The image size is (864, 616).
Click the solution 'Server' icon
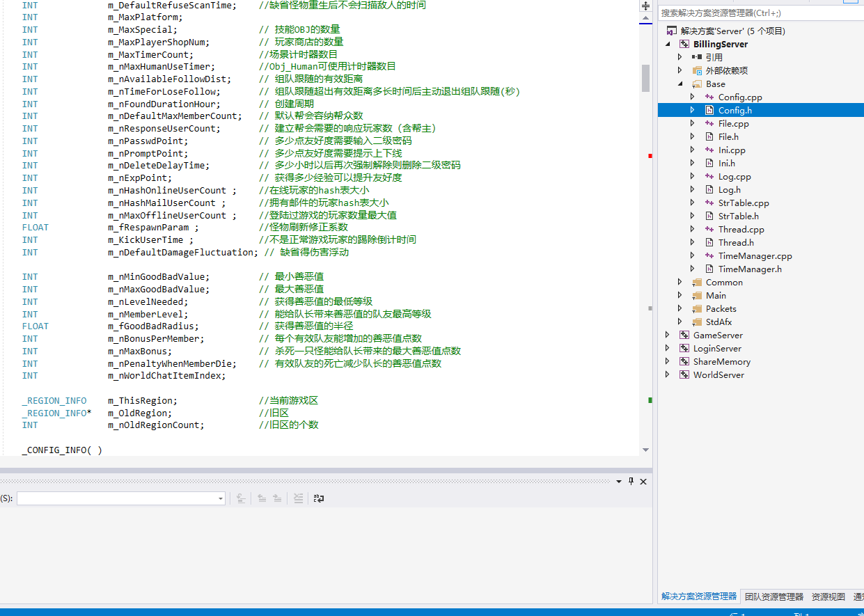(672, 31)
